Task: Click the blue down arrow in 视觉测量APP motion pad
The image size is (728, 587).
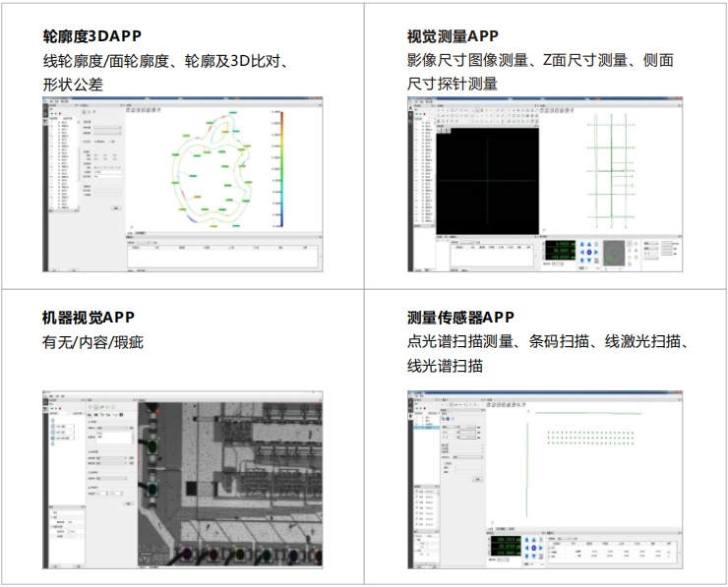Action: [589, 261]
